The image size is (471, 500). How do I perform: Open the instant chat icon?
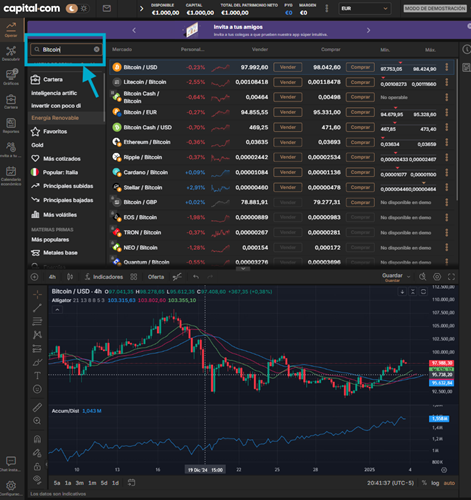pyautogui.click(x=11, y=463)
